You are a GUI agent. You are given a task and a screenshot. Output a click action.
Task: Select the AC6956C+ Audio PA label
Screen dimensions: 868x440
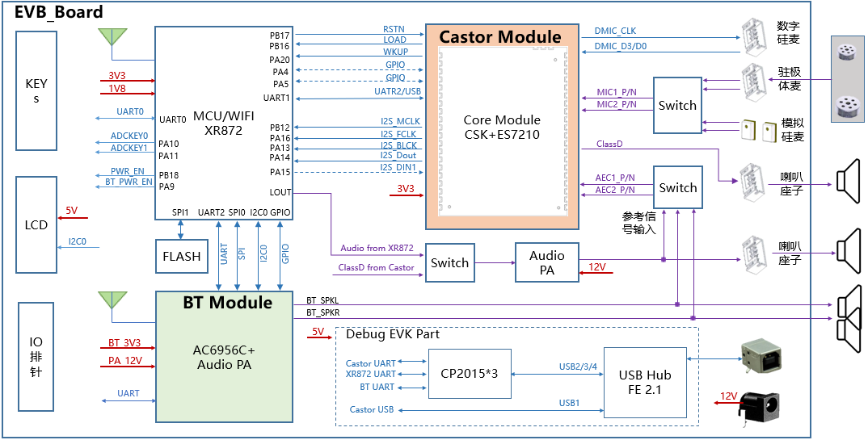pyautogui.click(x=224, y=358)
